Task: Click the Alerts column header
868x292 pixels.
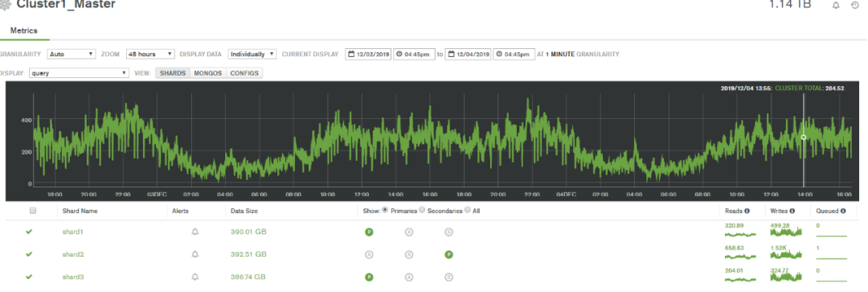Action: [x=181, y=211]
